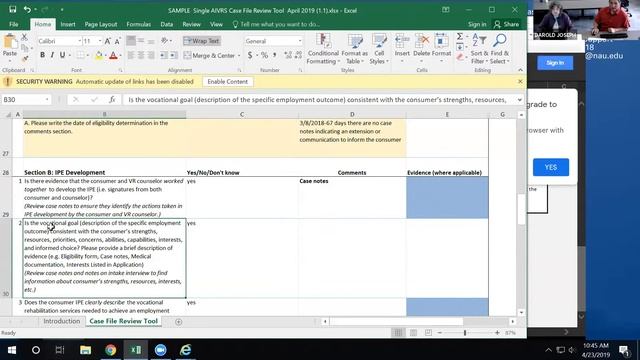This screenshot has width=640, height=360.
Task: Click the Clear eraser icon in Editing
Action: click(460, 58)
